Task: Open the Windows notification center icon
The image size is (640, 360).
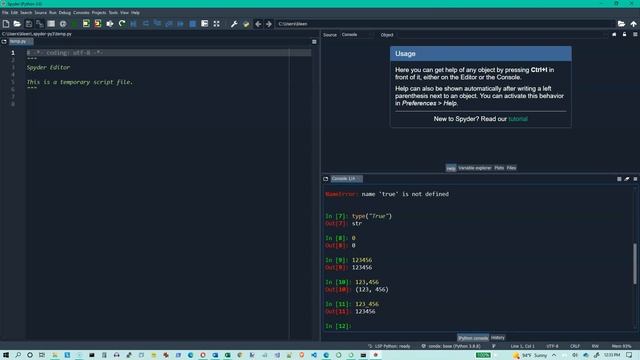Action: point(629,355)
